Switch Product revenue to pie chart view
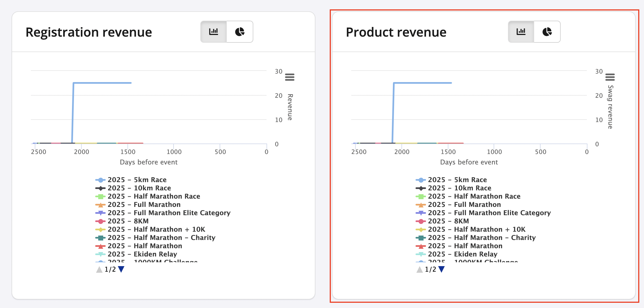644x308 pixels. tap(547, 32)
